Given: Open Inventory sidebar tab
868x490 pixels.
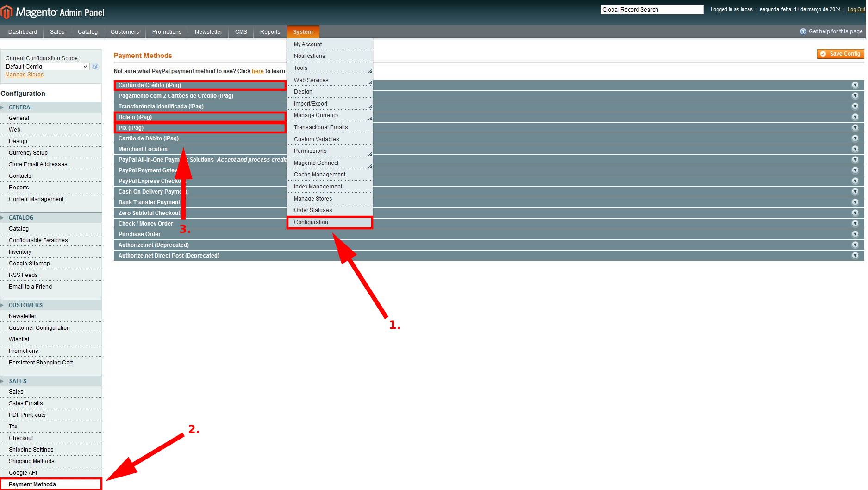Looking at the screenshot, I should pyautogui.click(x=51, y=252).
